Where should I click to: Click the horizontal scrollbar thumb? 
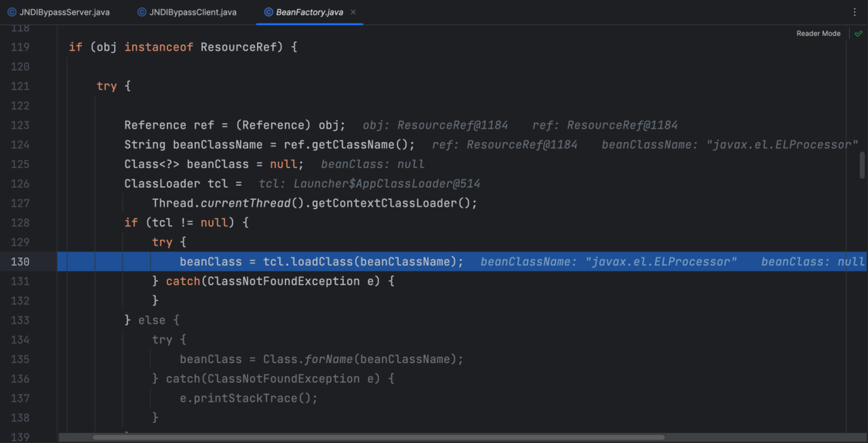pos(378,437)
